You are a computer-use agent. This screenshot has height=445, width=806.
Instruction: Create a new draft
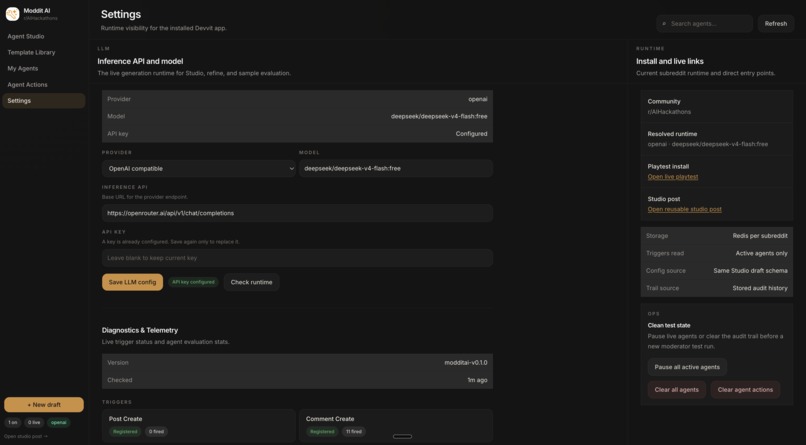[x=44, y=404]
